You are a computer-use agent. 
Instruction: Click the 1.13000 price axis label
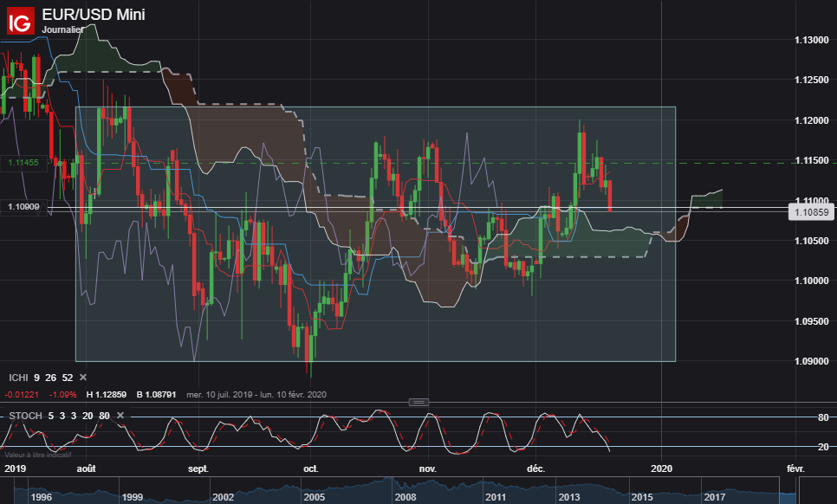coord(811,40)
